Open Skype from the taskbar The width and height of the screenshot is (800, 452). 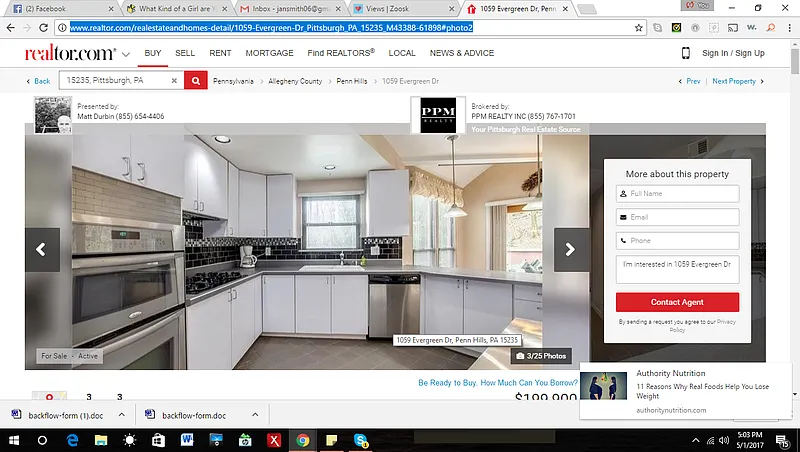(361, 440)
